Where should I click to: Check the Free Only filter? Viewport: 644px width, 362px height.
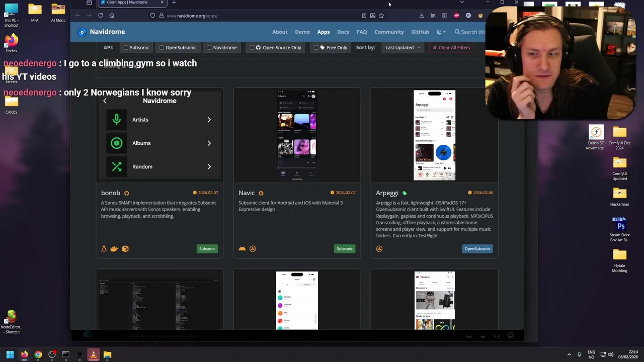coord(316,48)
